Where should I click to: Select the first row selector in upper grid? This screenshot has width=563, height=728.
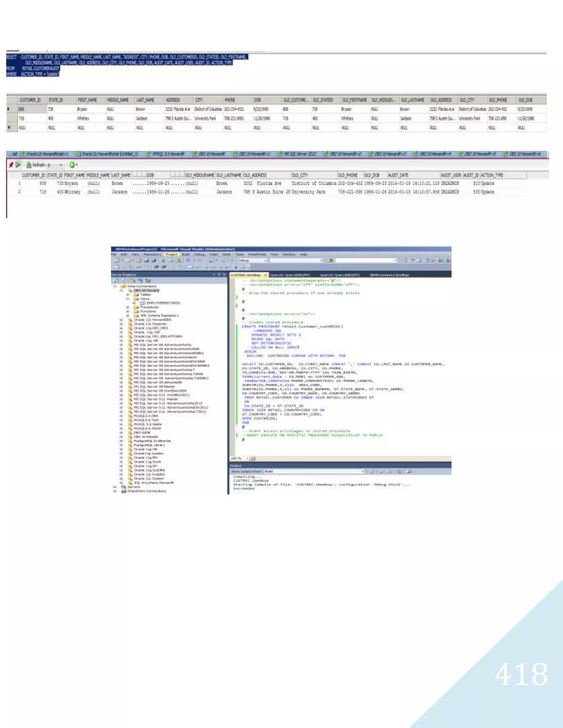click(x=12, y=109)
